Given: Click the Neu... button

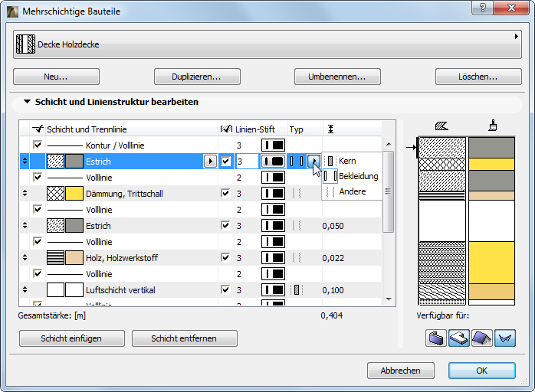Looking at the screenshot, I should [56, 77].
